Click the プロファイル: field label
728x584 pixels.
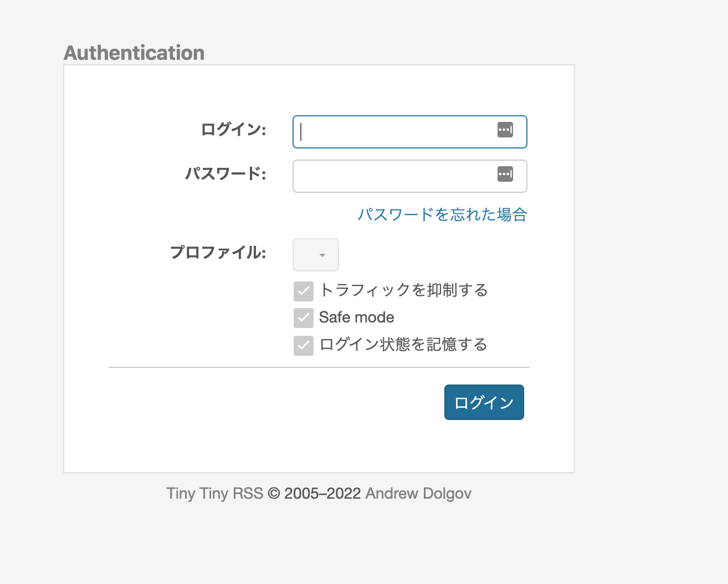pyautogui.click(x=218, y=253)
